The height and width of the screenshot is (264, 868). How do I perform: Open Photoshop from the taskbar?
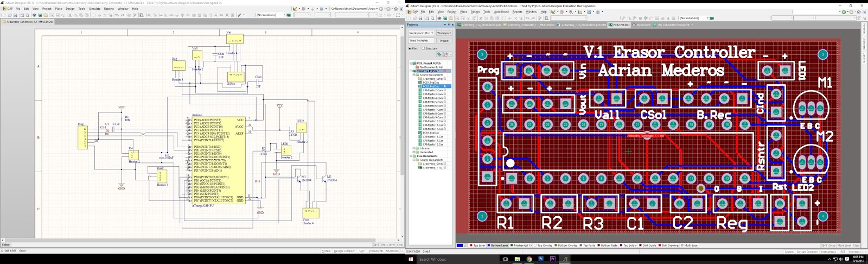pyautogui.click(x=541, y=259)
